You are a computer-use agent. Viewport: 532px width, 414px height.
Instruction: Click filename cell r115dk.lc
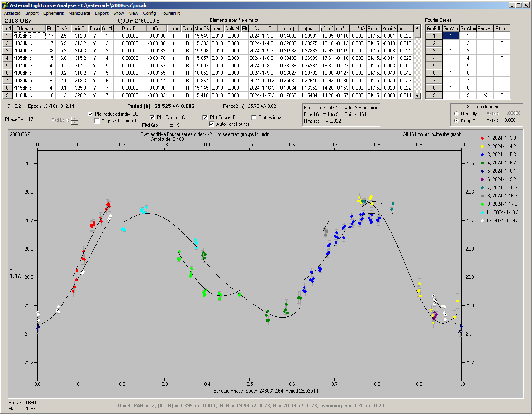pyautogui.click(x=29, y=88)
